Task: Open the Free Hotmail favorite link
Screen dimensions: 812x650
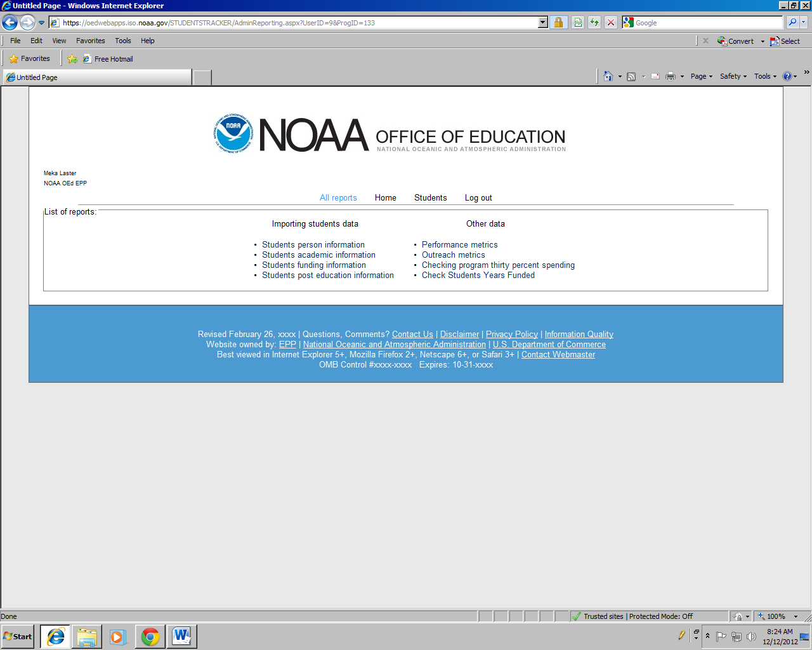Action: tap(108, 59)
